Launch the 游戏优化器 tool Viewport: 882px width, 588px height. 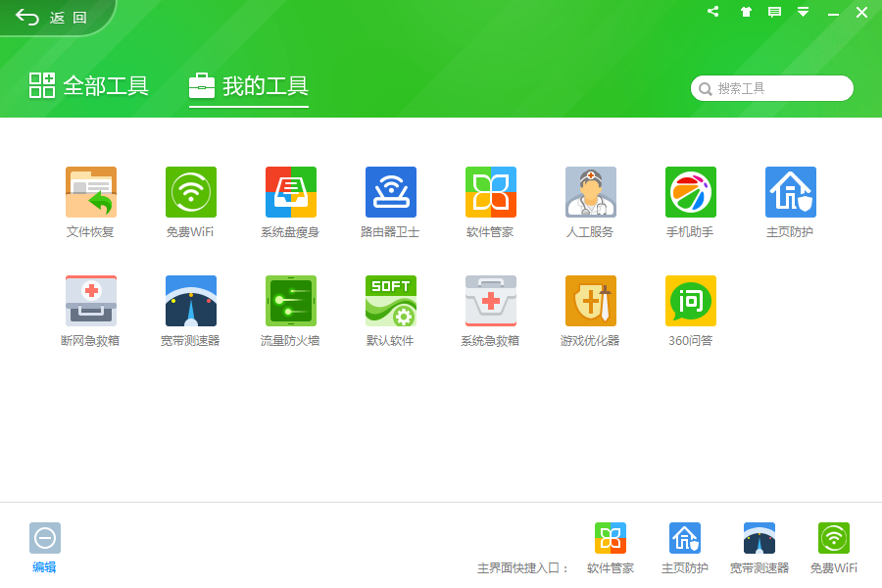[591, 301]
